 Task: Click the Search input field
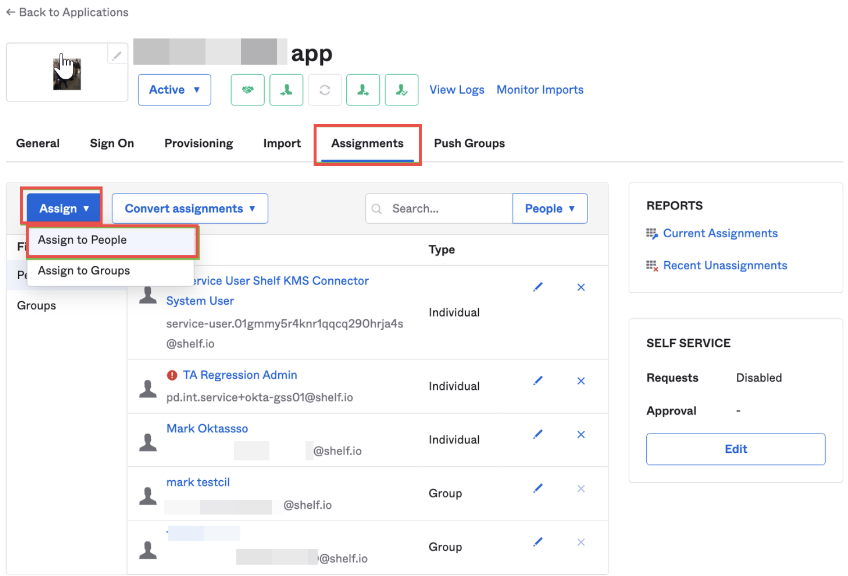pyautogui.click(x=439, y=208)
